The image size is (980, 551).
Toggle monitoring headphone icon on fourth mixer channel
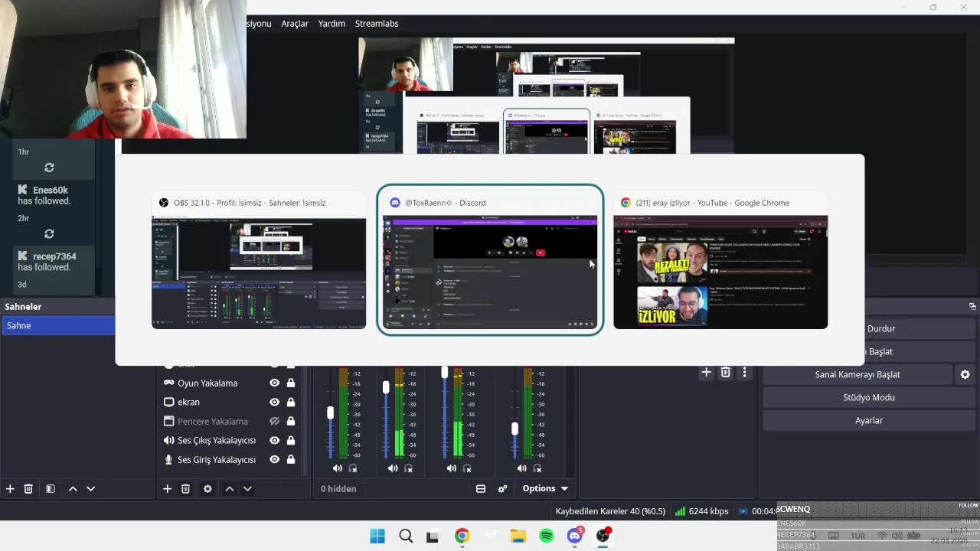[x=537, y=468]
